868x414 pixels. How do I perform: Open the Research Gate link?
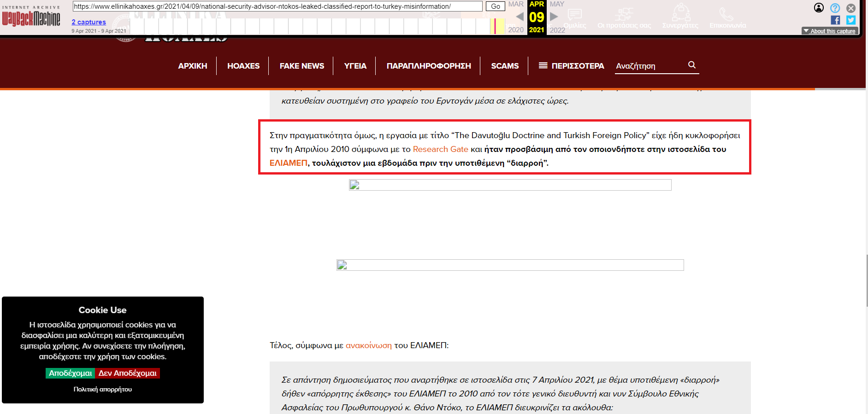tap(440, 149)
